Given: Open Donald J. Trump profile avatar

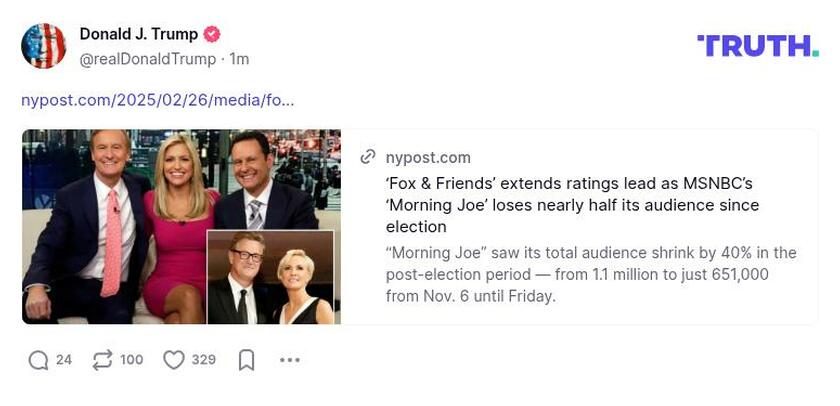Looking at the screenshot, I should click(x=43, y=46).
